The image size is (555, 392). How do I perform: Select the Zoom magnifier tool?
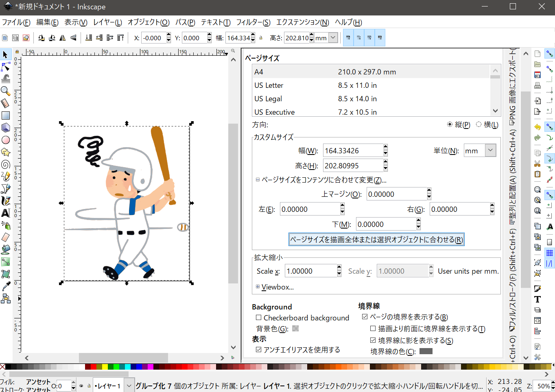click(x=5, y=91)
